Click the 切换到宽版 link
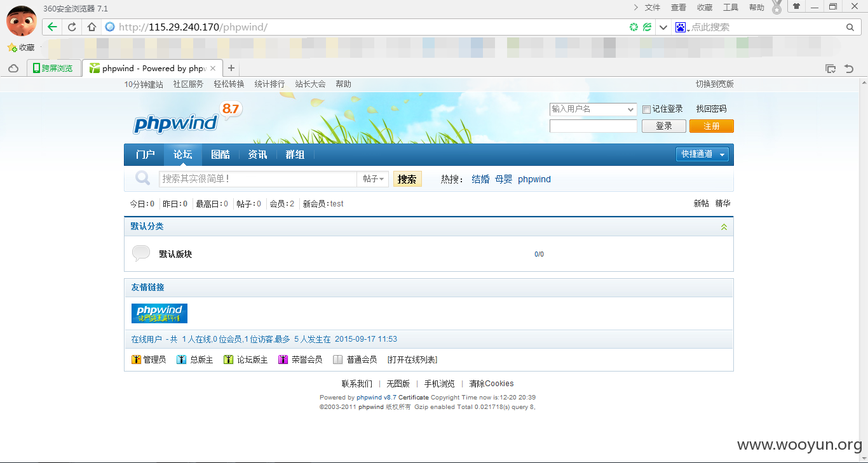868x463 pixels. tap(715, 84)
